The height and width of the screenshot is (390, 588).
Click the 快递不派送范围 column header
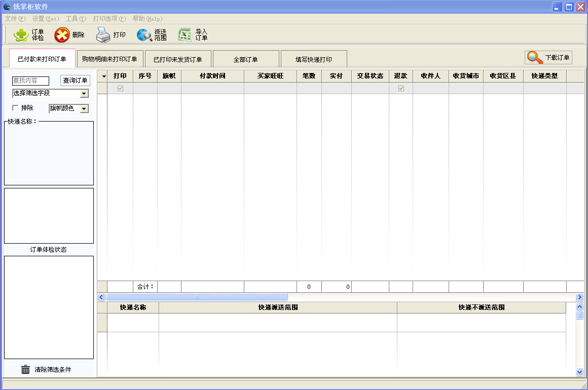coord(482,307)
